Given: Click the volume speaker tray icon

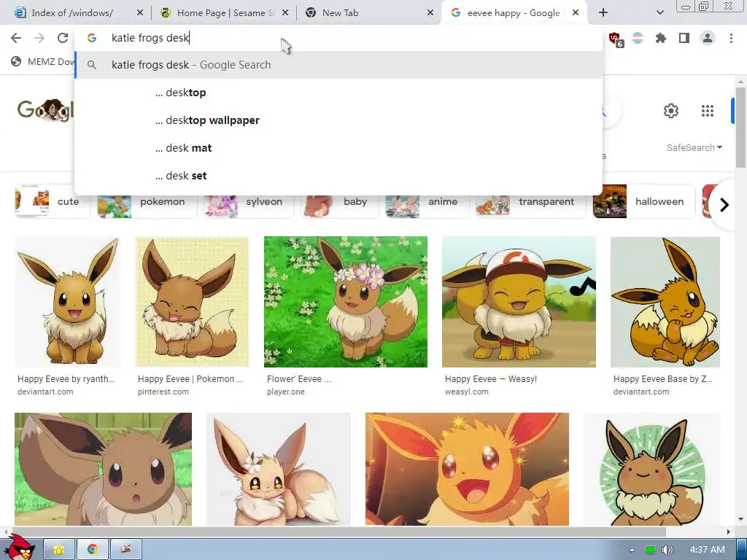Looking at the screenshot, I should coord(667,550).
